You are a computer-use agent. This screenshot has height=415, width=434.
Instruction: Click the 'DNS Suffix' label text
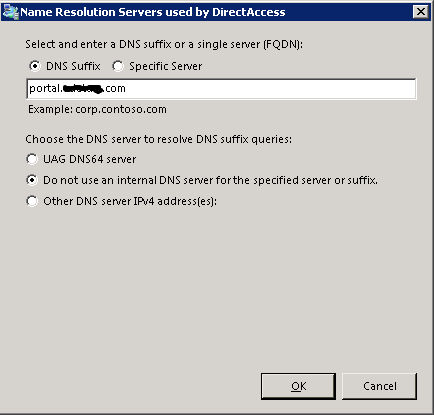coord(73,66)
